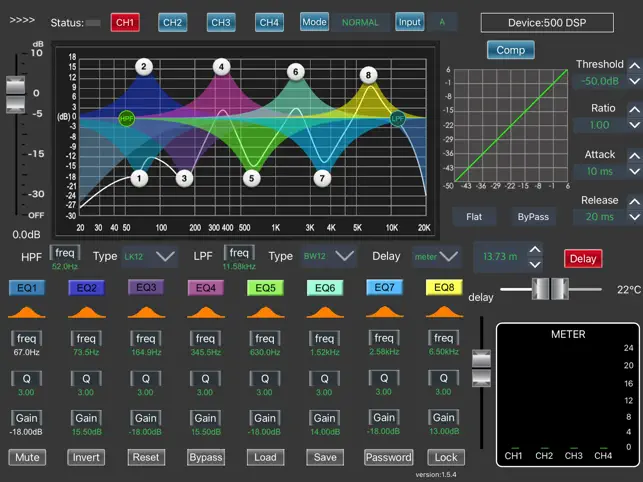Increase delay distance with up arrow
Screen dimensions: 643x482
[x=535, y=249]
